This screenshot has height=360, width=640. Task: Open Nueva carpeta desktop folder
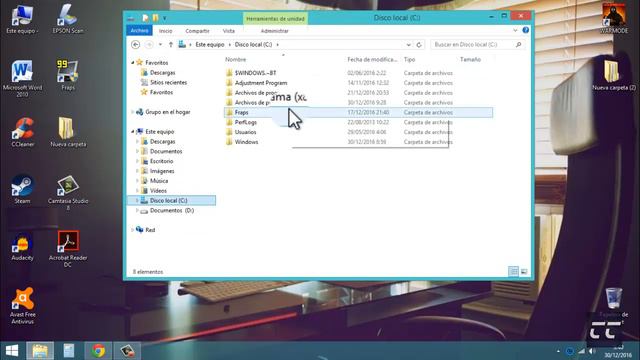tap(68, 132)
